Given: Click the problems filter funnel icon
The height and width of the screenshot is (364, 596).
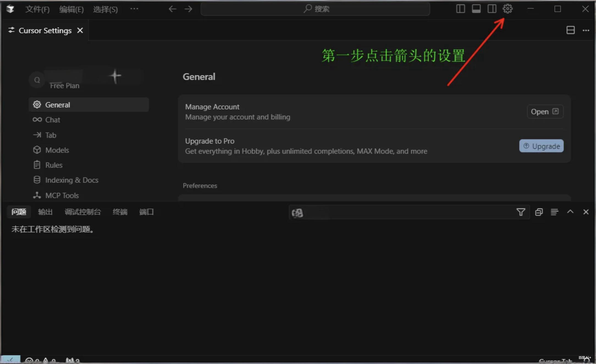Looking at the screenshot, I should tap(521, 212).
